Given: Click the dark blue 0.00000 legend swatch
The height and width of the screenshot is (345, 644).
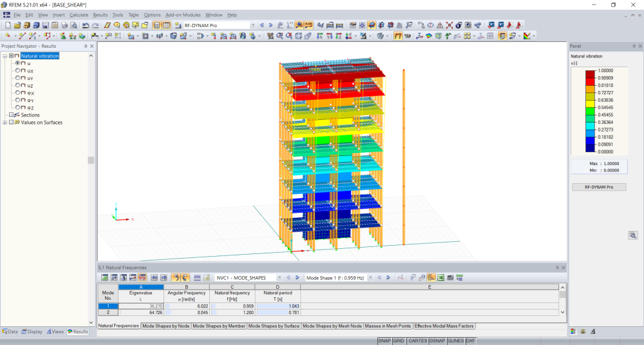Looking at the screenshot, I should (590, 148).
